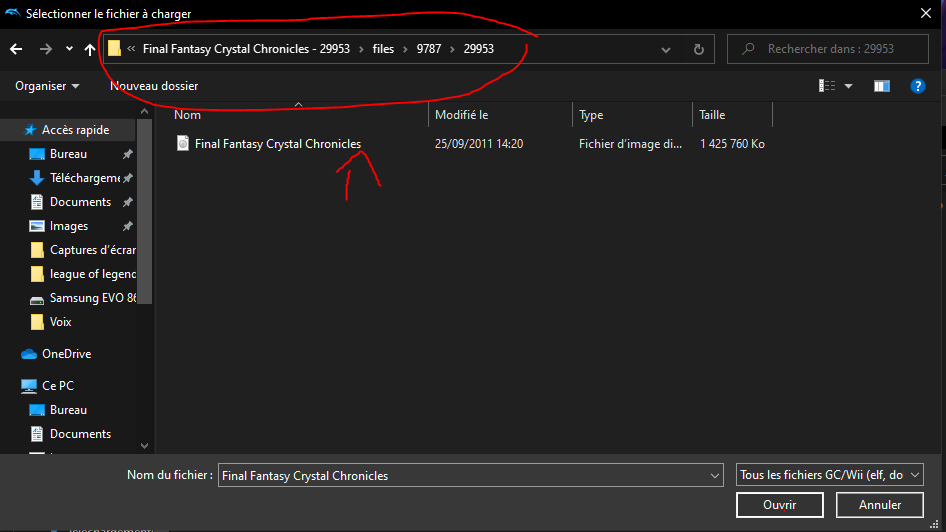Expand the file name combo box dropdown
Screen dimensions: 946x532
point(715,475)
